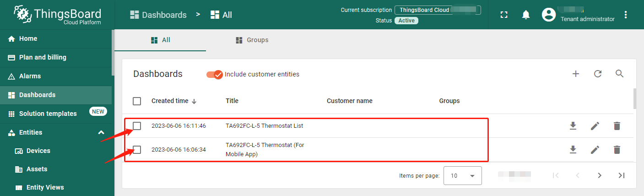Edit the Thermostat (For Mobile App) dashboard
Screen dimensions: 644x196
coord(595,149)
